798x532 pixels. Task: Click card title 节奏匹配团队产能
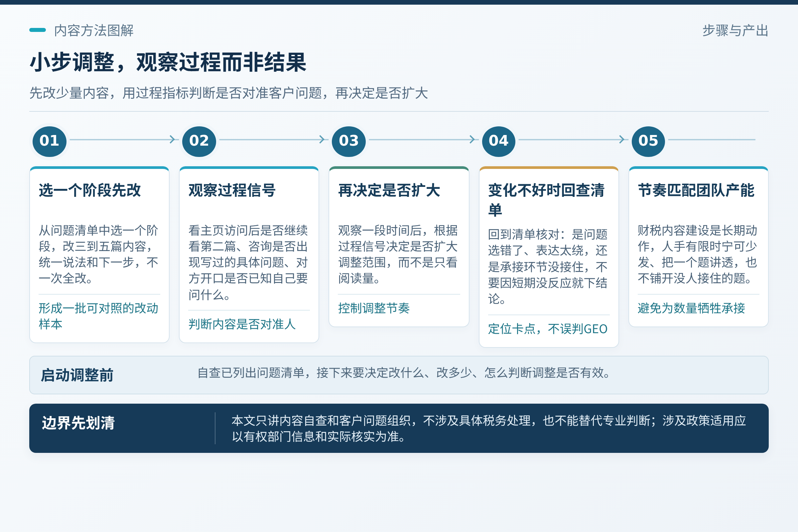pos(696,190)
